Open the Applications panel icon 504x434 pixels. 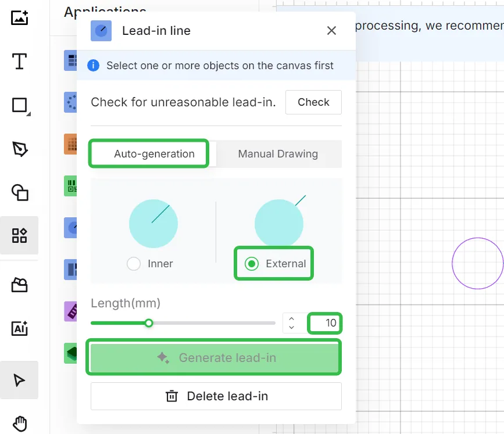(19, 235)
